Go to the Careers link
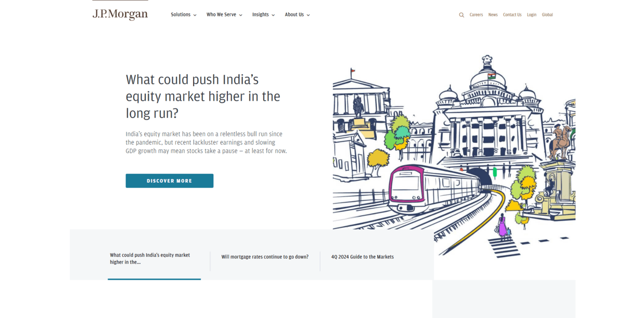 click(476, 15)
